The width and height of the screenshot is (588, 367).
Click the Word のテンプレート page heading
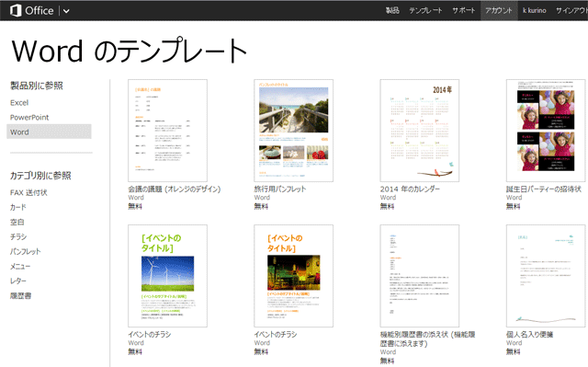pyautogui.click(x=130, y=51)
